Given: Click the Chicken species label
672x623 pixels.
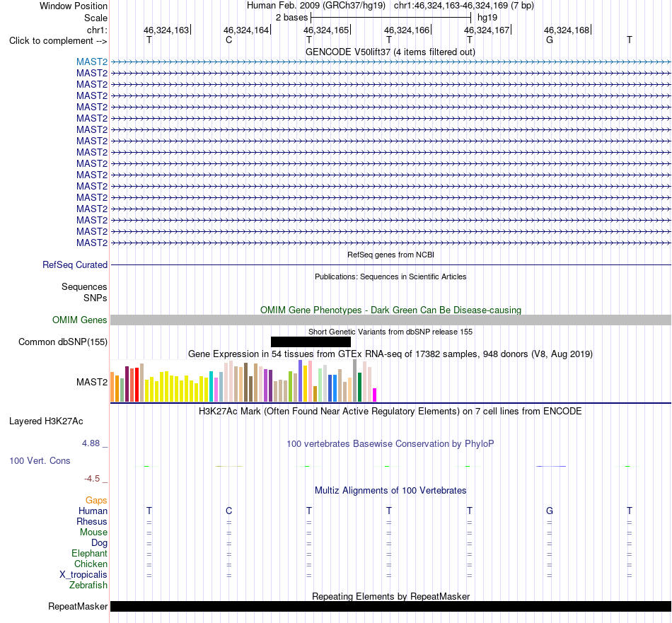Looking at the screenshot, I should pyautogui.click(x=91, y=564).
